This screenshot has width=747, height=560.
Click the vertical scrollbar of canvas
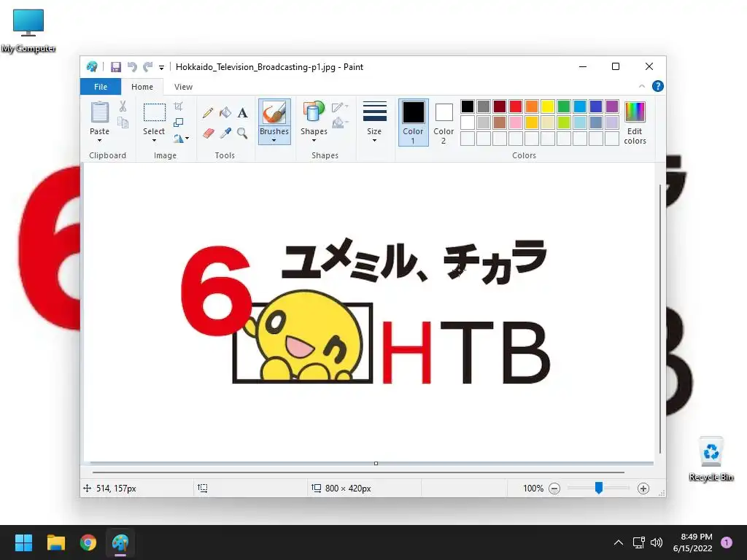(659, 319)
